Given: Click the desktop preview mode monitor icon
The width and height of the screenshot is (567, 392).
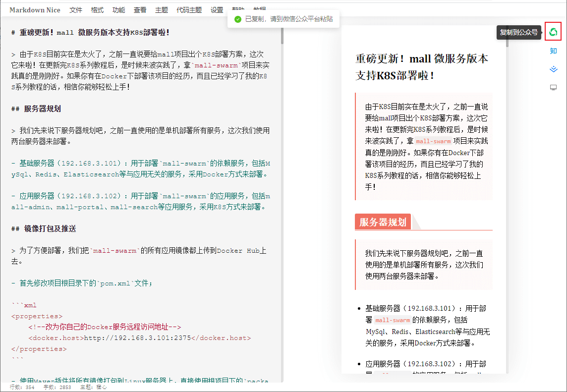Looking at the screenshot, I should (x=553, y=88).
